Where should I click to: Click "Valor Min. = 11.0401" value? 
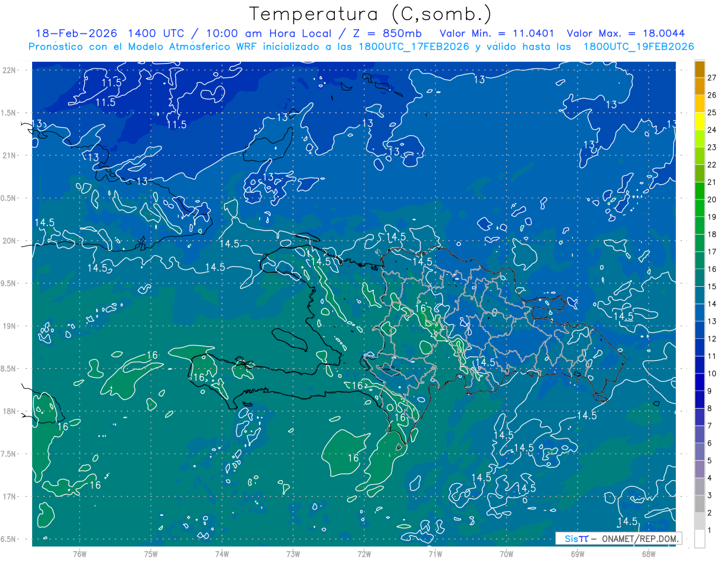(497, 33)
